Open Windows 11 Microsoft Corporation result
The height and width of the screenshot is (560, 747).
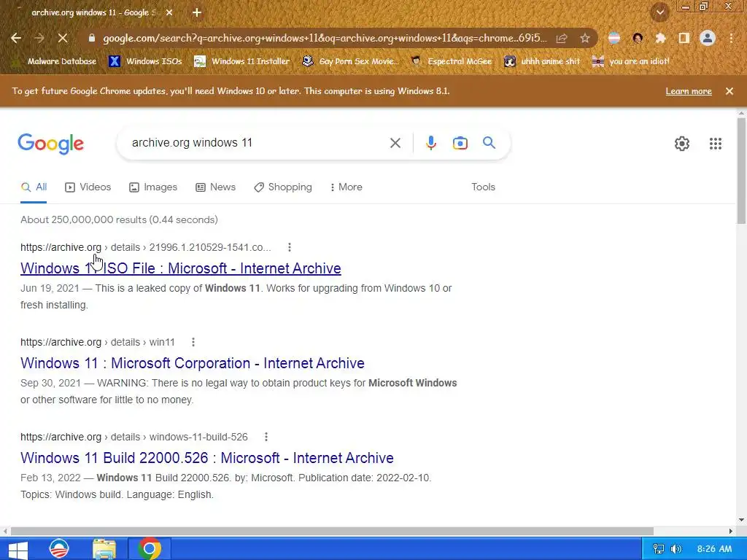pos(193,363)
